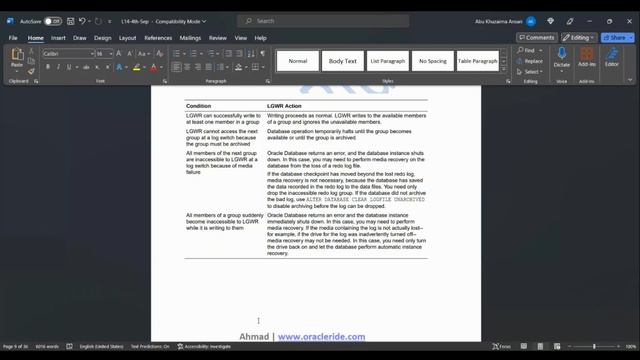Click the Format Painter icon
This screenshot has width=640, height=360.
coord(31,71)
